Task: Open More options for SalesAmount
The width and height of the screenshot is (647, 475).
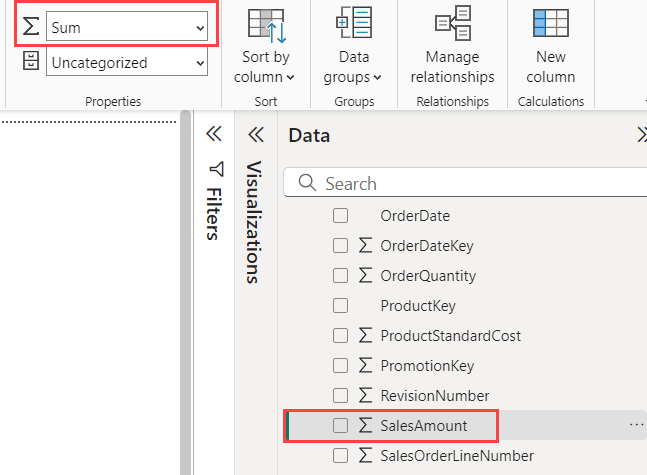Action: pos(636,426)
